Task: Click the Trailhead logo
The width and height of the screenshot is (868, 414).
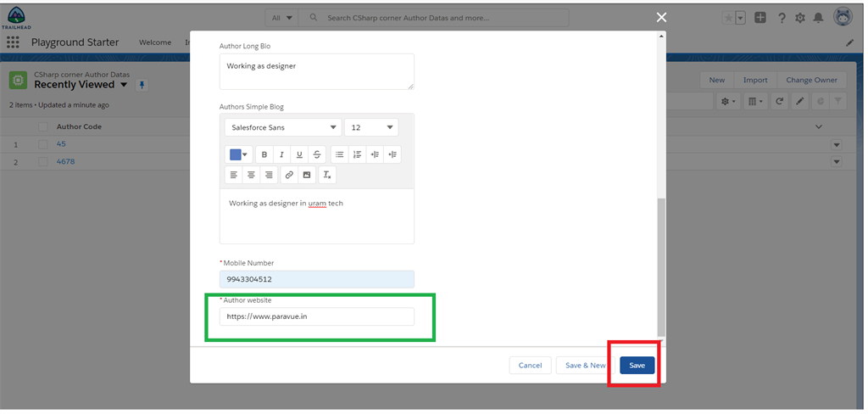Action: [x=16, y=17]
